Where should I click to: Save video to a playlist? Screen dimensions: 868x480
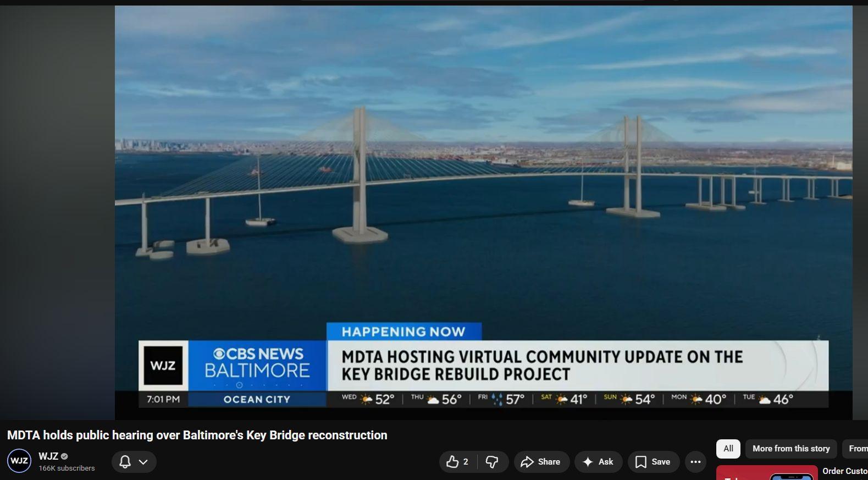point(653,462)
